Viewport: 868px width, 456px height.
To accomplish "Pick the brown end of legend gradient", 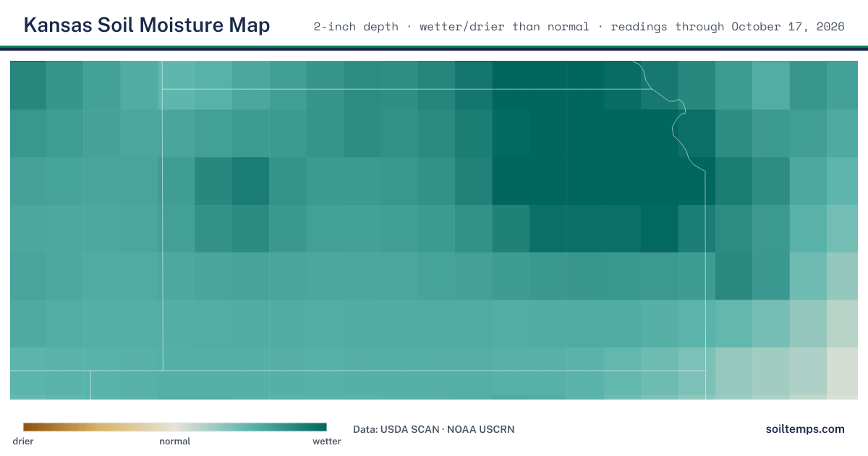I will coord(27,427).
